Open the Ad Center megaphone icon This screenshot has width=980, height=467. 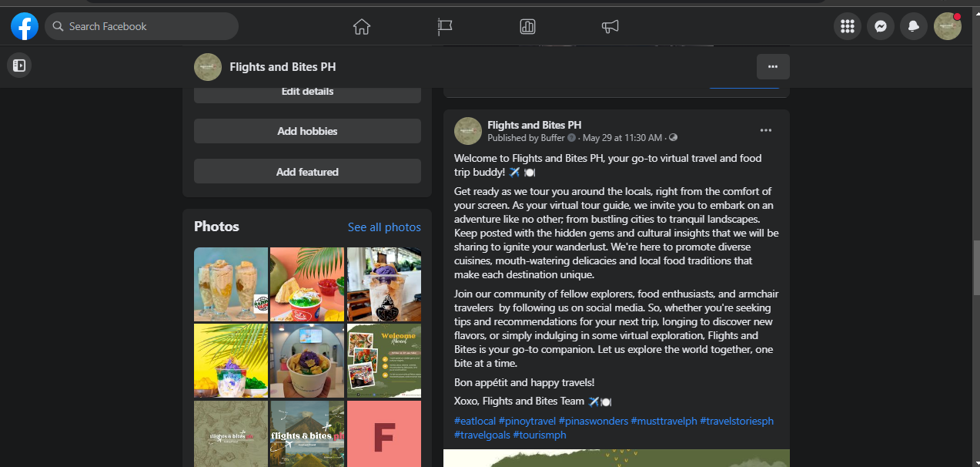[610, 27]
